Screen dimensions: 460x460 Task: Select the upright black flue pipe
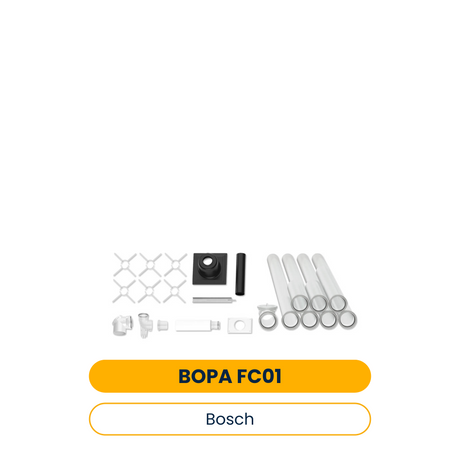coord(241,274)
